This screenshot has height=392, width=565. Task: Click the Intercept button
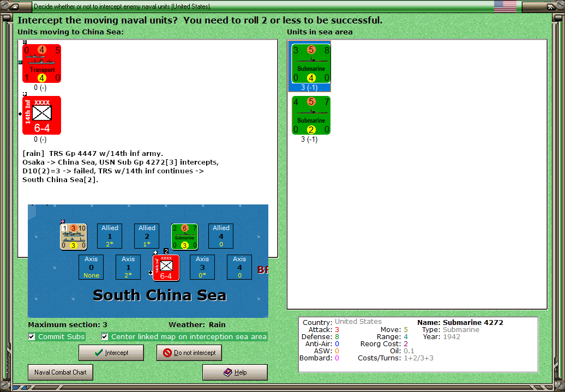[x=111, y=353]
